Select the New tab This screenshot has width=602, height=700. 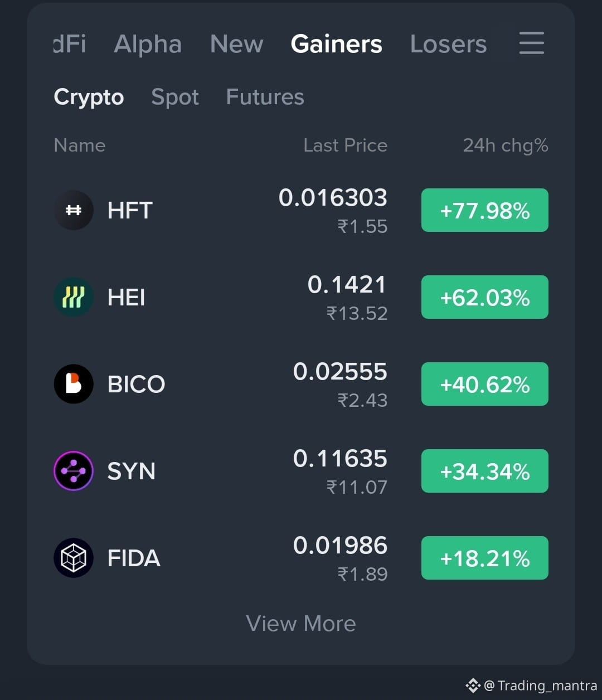[x=236, y=44]
